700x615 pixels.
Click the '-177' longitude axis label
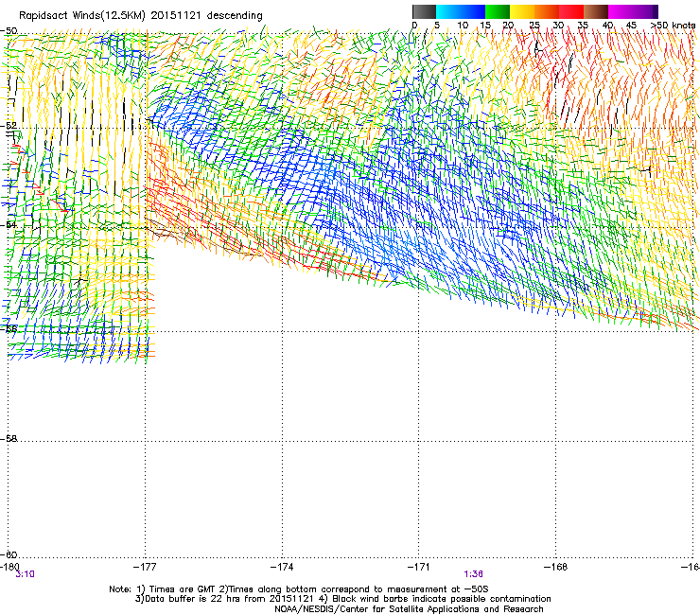[145, 567]
